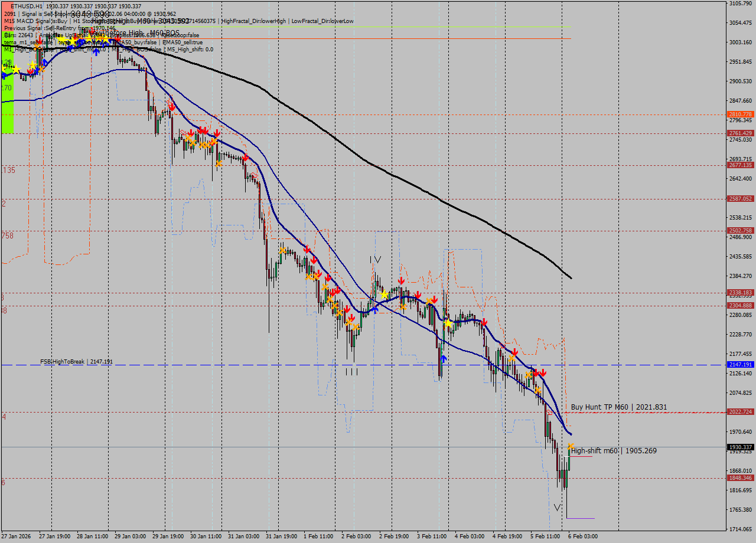Select the red 2810.778 price level tag
The image size is (756, 543).
click(x=740, y=115)
